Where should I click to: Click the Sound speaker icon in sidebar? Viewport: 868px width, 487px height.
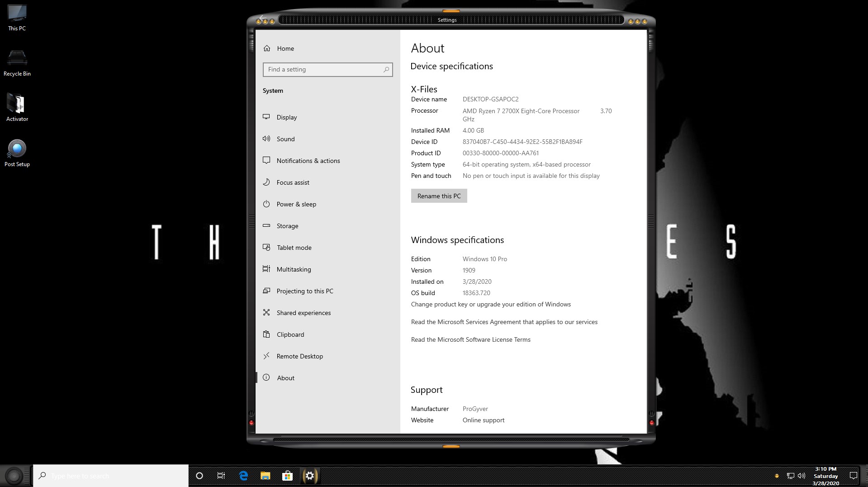pyautogui.click(x=266, y=138)
